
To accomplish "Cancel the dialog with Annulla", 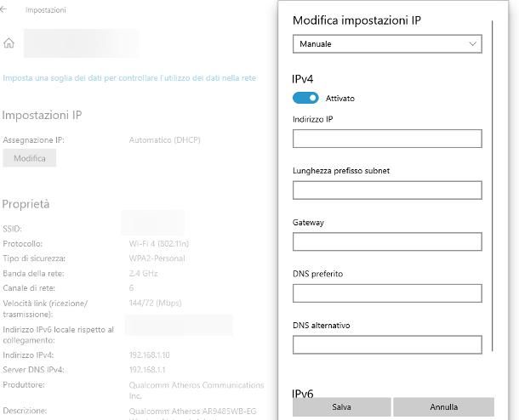I will click(x=443, y=407).
